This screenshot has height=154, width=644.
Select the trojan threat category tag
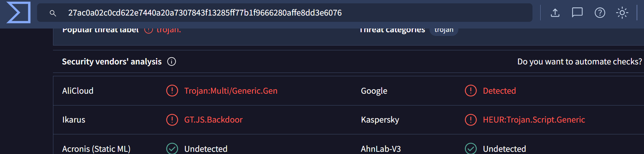(444, 30)
